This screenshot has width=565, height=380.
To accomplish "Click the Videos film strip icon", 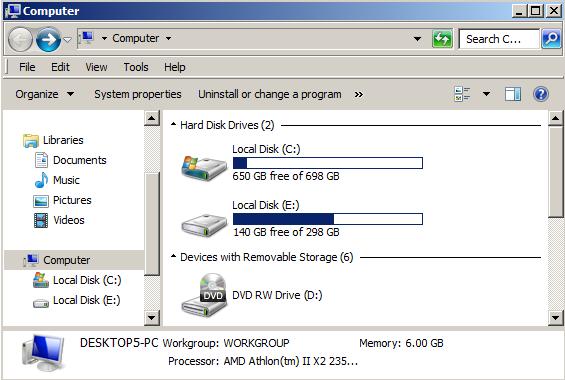I will point(41,220).
